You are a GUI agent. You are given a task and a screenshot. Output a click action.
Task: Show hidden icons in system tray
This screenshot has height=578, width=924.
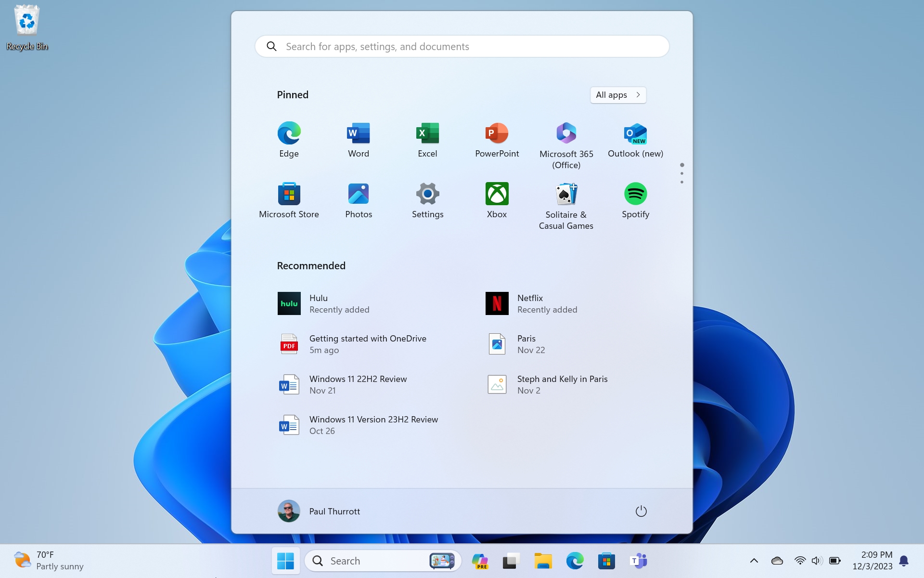754,561
